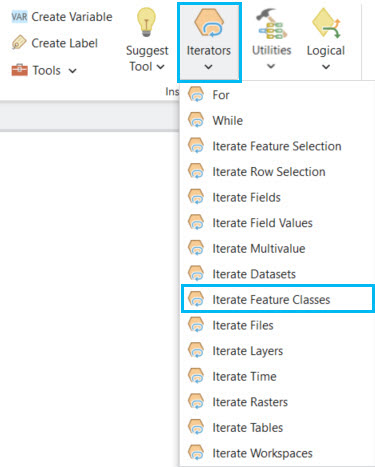Click the icon beside For
The image size is (375, 467).
(196, 94)
